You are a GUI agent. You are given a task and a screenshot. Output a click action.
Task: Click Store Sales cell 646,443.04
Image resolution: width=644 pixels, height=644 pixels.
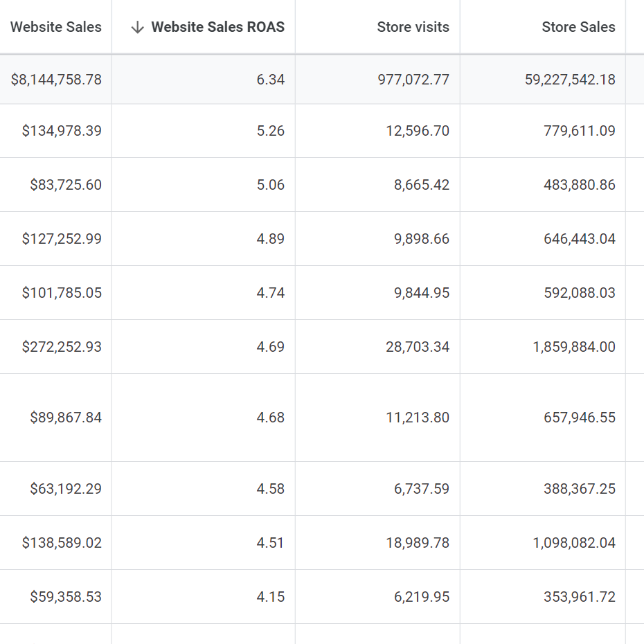click(x=580, y=239)
